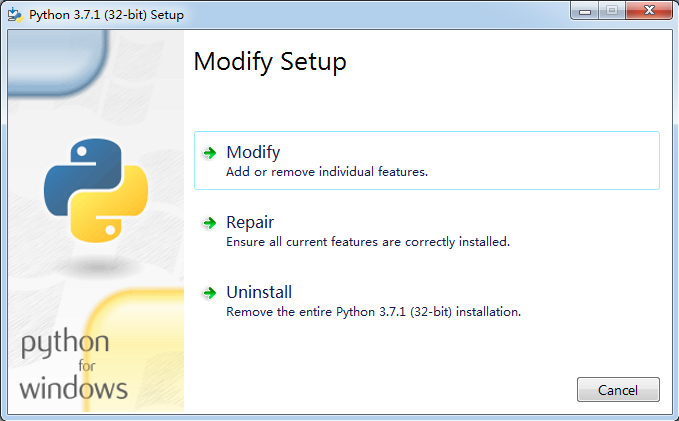Click "Remove the entire Python 3.7.1" description
The height and width of the screenshot is (421, 679).
point(374,312)
